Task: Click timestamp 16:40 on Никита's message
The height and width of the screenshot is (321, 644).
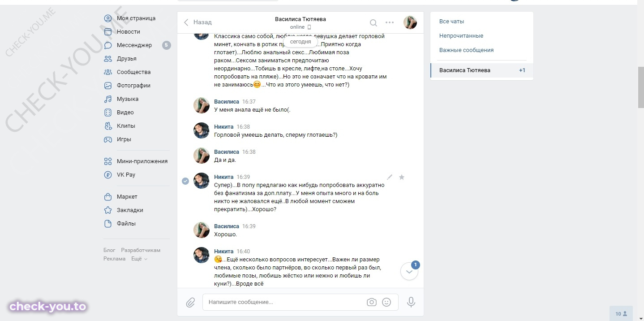Action: pos(243,252)
